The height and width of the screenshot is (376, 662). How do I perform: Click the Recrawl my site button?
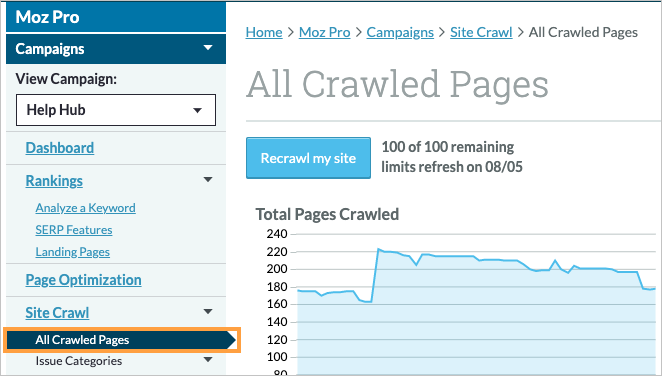(x=309, y=158)
